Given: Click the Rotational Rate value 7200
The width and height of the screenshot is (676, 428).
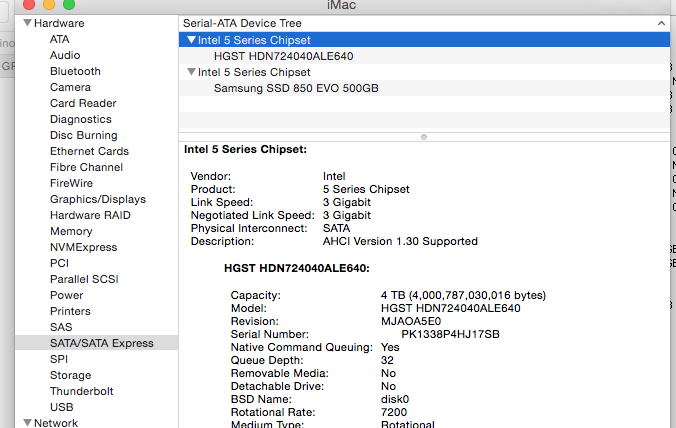Looking at the screenshot, I should 394,412.
